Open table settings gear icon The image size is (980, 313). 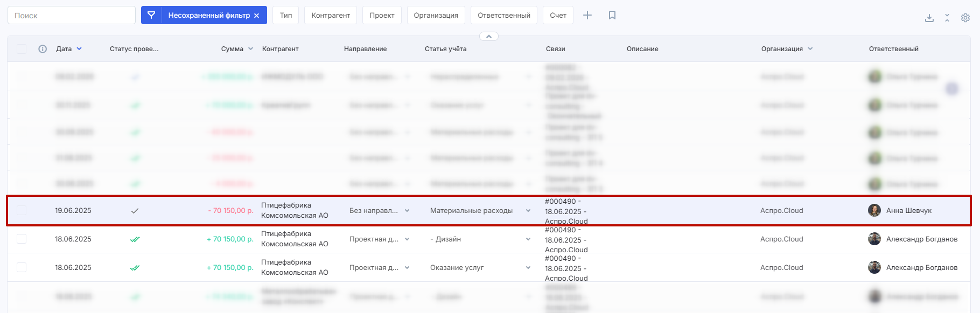point(965,18)
